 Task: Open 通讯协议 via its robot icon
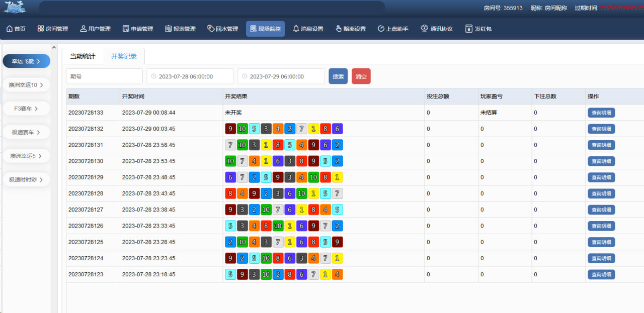[424, 29]
